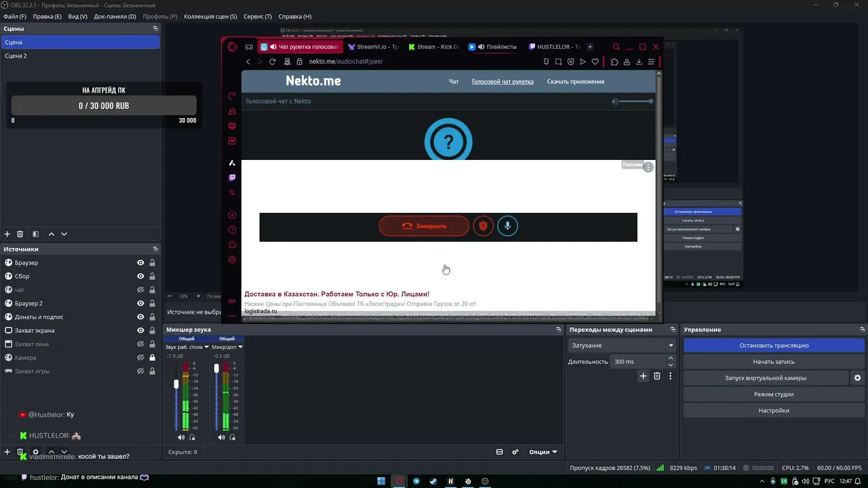Remove the scene transition with trash icon
This screenshot has height=488, width=868.
pyautogui.click(x=656, y=376)
